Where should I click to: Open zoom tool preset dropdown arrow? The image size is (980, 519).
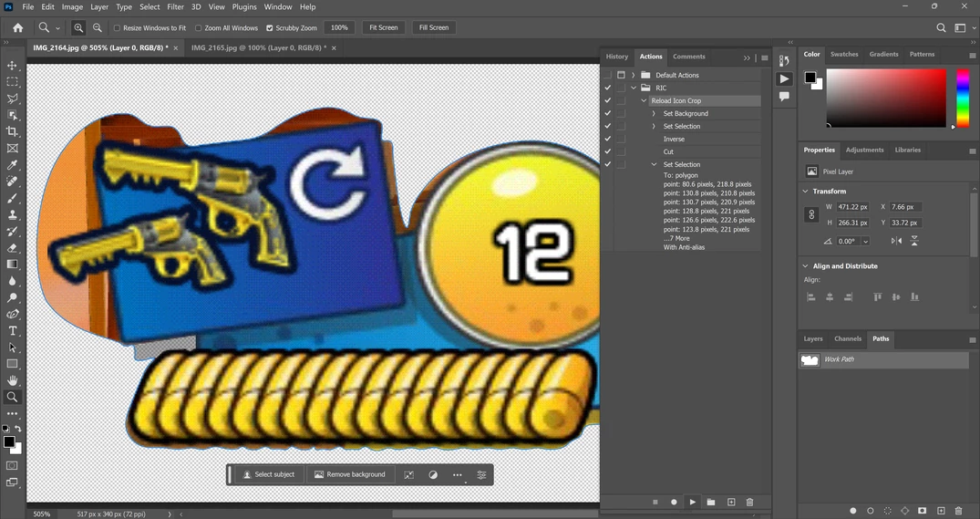pyautogui.click(x=57, y=28)
